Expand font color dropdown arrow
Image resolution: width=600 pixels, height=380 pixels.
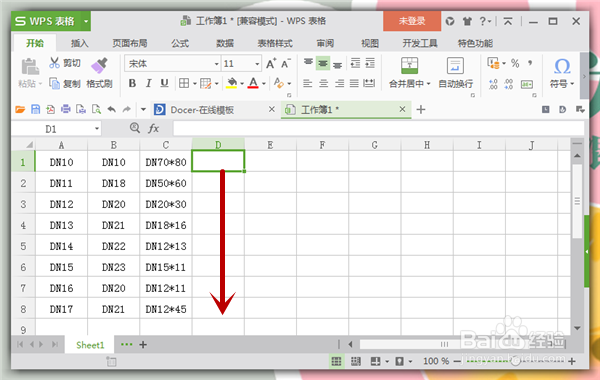point(264,83)
